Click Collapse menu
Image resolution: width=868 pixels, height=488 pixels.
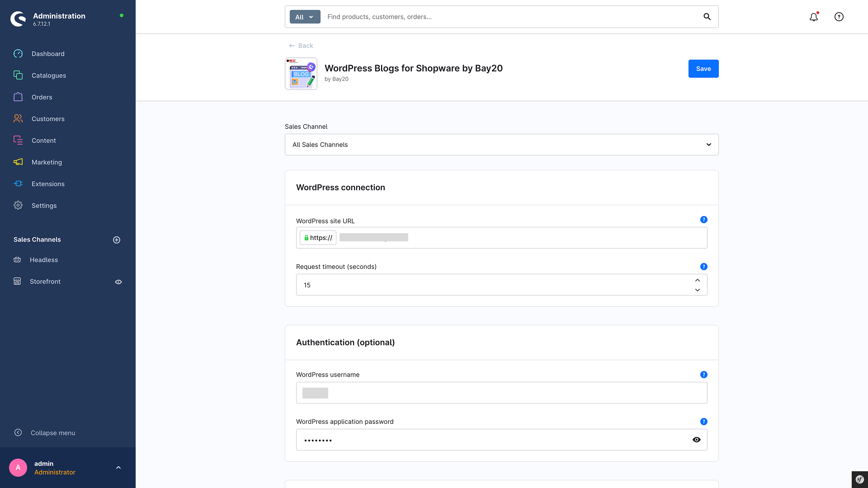53,433
